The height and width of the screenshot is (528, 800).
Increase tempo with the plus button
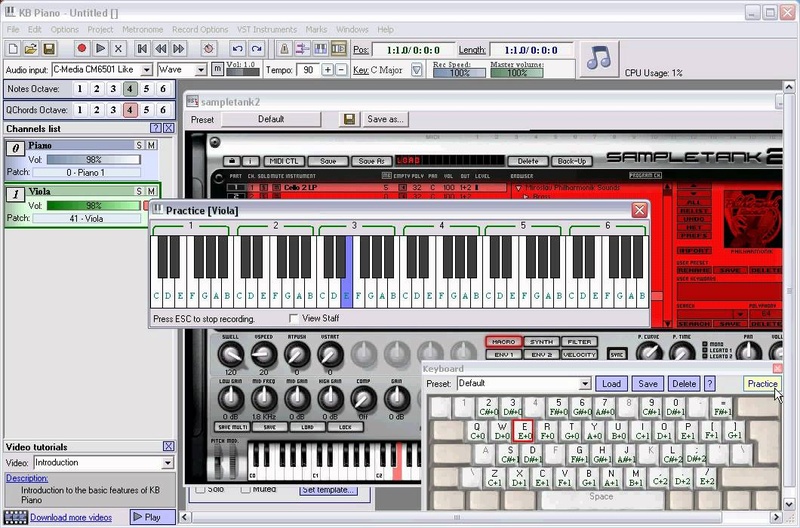point(328,70)
